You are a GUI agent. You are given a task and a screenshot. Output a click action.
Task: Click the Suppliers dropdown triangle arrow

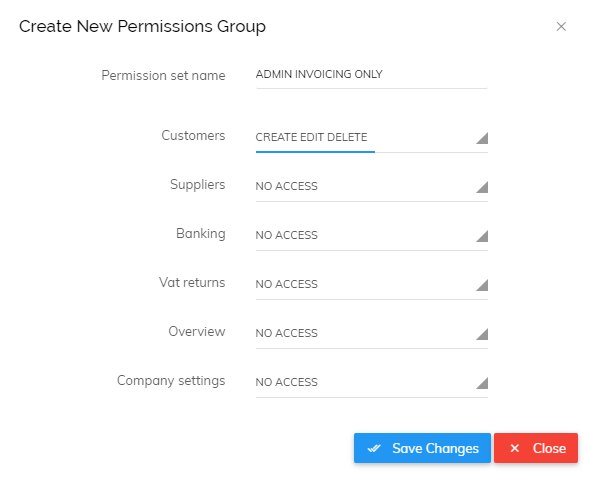(x=482, y=187)
